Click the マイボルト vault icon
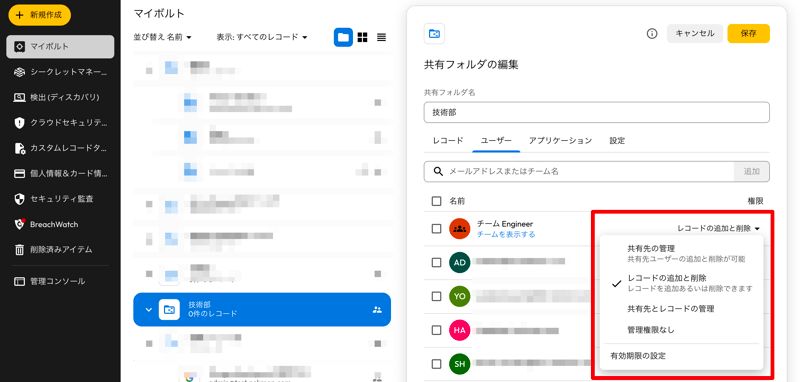800x382 pixels. [19, 46]
